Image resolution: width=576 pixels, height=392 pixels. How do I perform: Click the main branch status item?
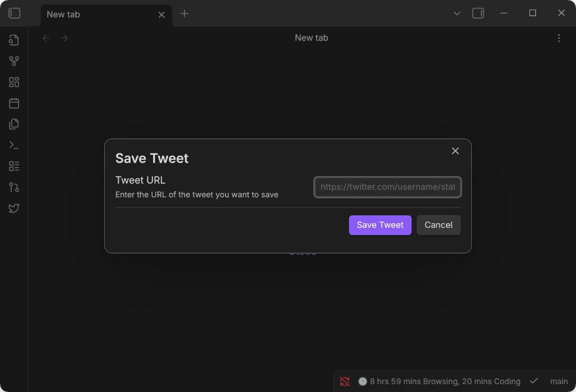coord(559,381)
